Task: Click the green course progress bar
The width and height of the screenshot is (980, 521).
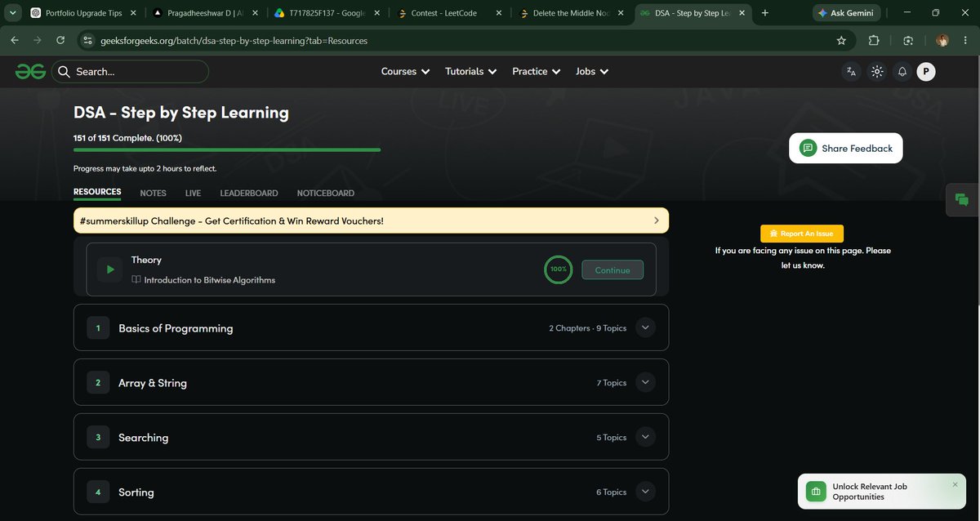Action: click(x=227, y=150)
